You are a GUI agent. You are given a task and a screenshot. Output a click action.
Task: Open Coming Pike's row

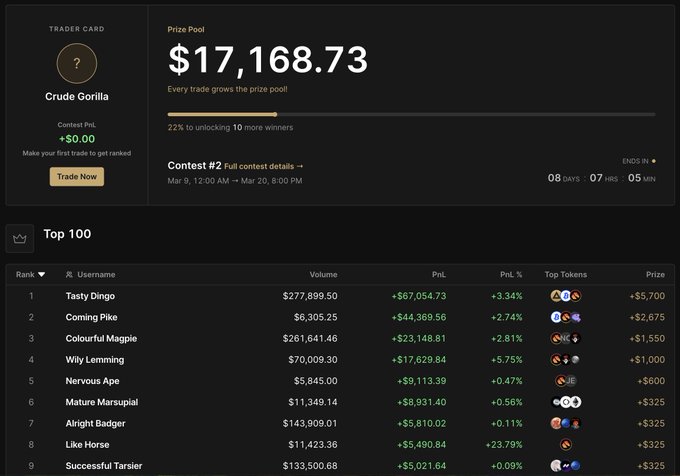(340, 317)
